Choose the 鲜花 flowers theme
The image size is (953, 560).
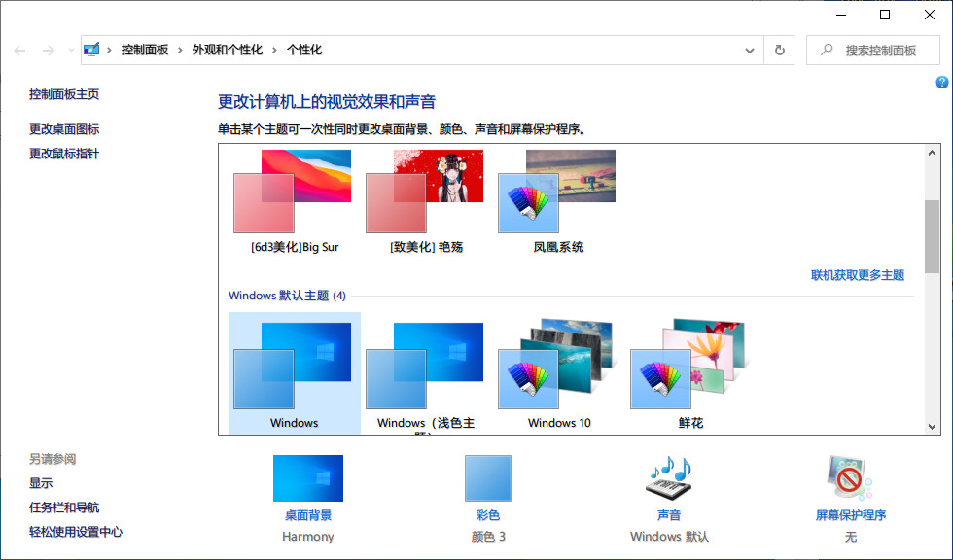click(690, 373)
